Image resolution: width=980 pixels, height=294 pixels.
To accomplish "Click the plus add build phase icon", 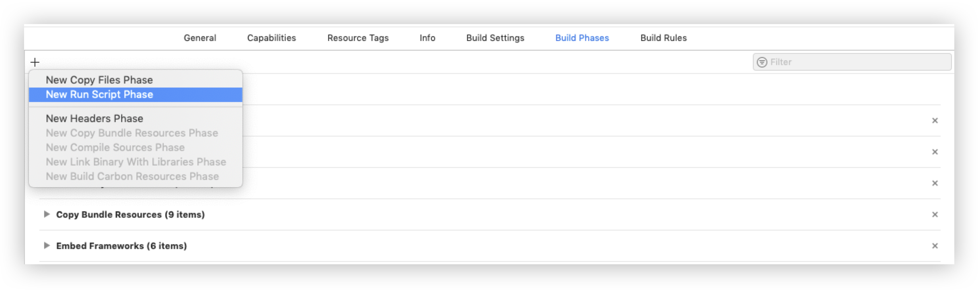I will (x=35, y=62).
